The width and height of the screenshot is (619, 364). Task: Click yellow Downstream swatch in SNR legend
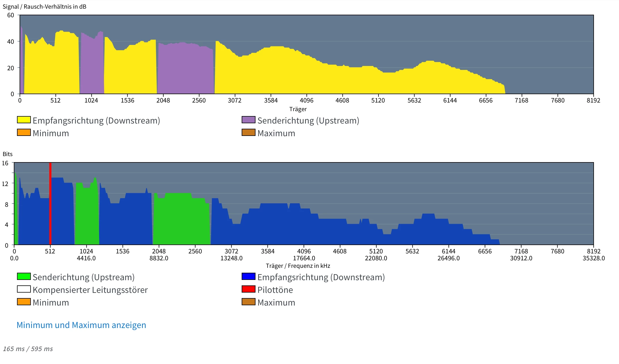[x=24, y=120]
